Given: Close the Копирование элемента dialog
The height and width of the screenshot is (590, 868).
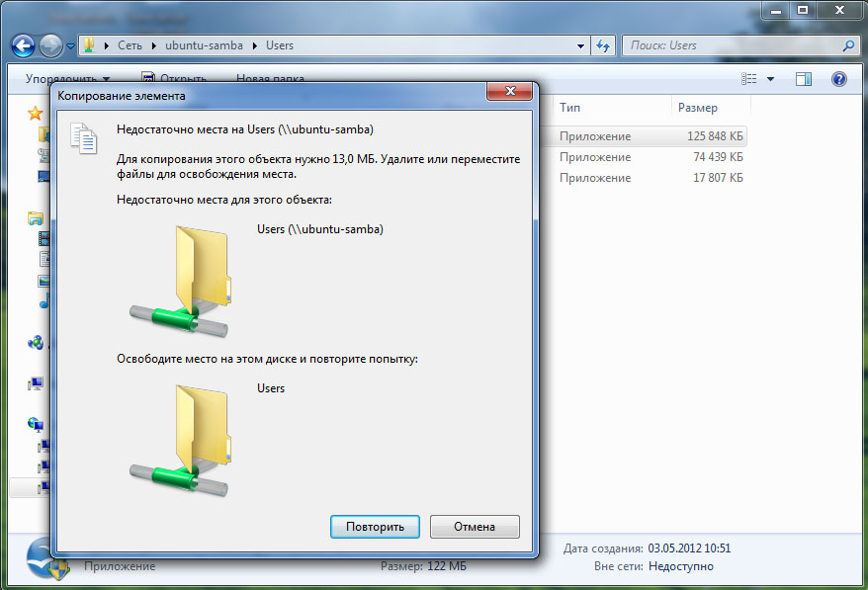Looking at the screenshot, I should (510, 91).
